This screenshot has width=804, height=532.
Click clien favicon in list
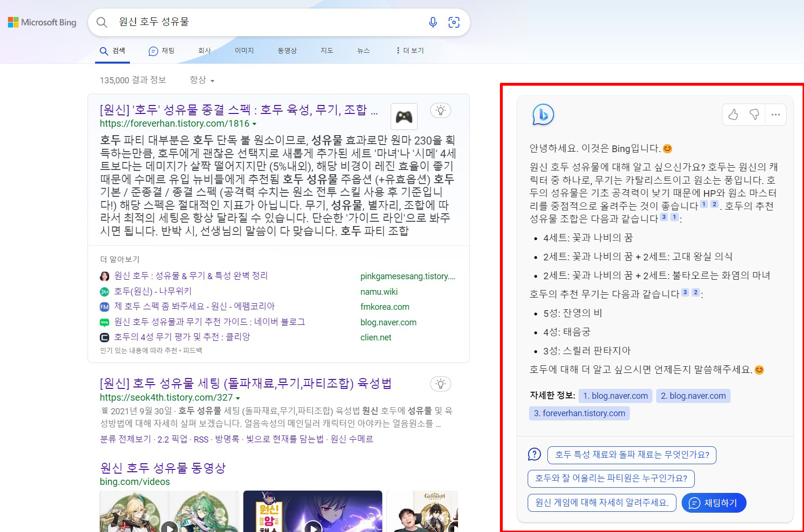[105, 338]
